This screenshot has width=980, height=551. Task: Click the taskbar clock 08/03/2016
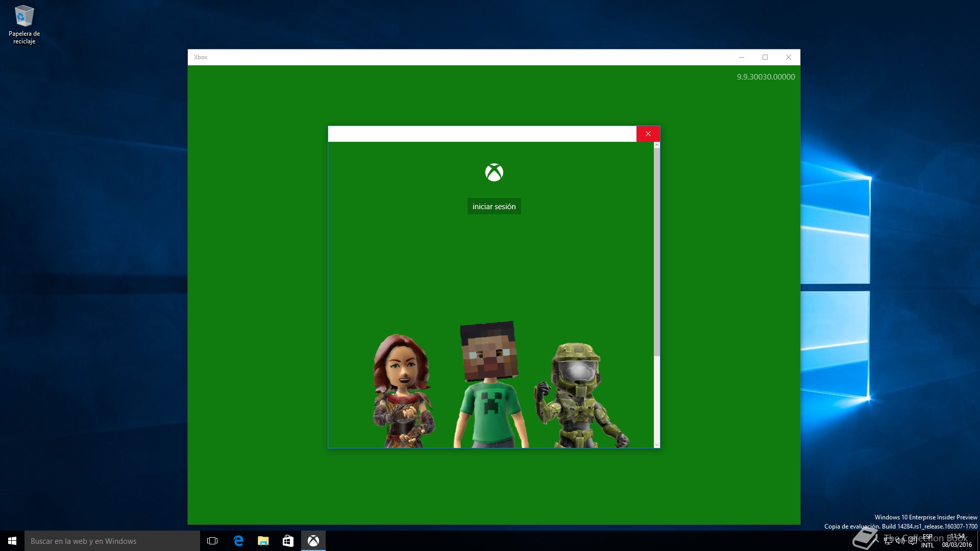click(x=957, y=541)
